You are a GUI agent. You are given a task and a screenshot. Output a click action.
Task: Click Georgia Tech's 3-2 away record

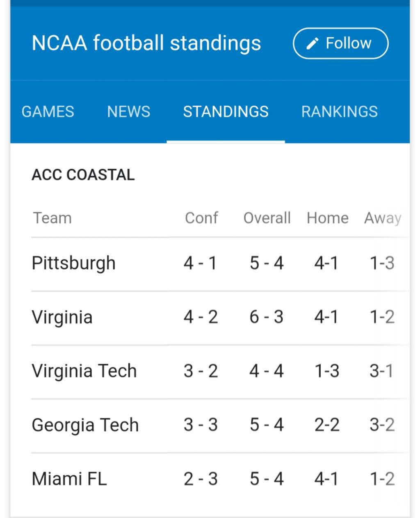coord(382,425)
